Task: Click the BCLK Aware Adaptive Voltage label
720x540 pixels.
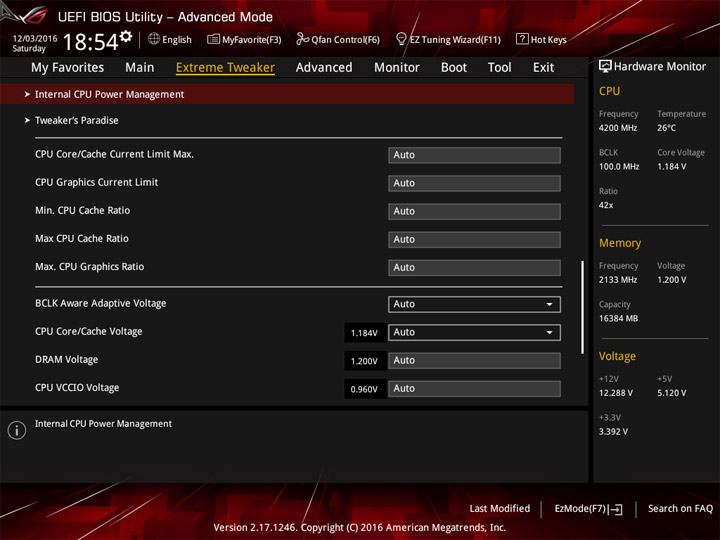Action: coord(101,303)
